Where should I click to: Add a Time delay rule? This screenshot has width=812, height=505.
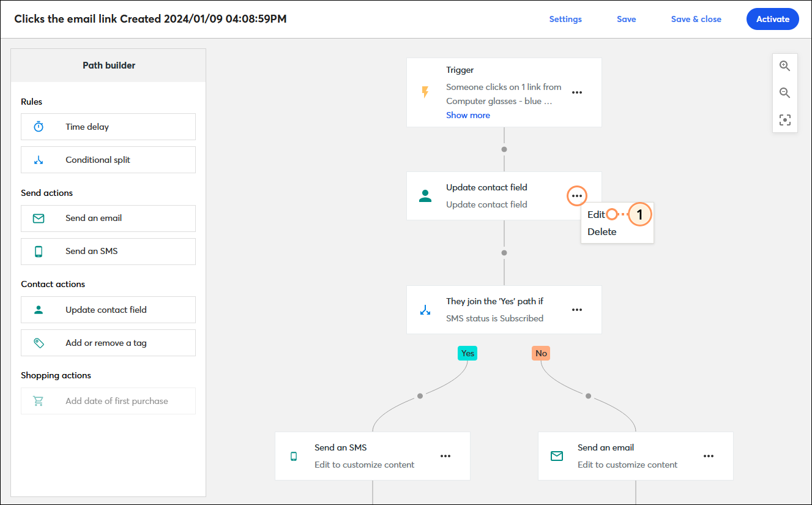108,127
